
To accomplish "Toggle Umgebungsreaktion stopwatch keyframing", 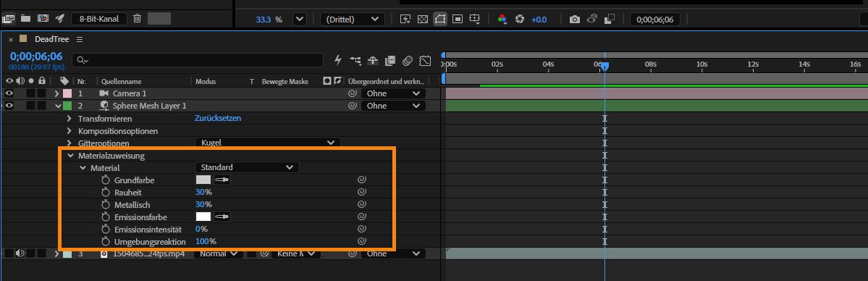I will 106,241.
